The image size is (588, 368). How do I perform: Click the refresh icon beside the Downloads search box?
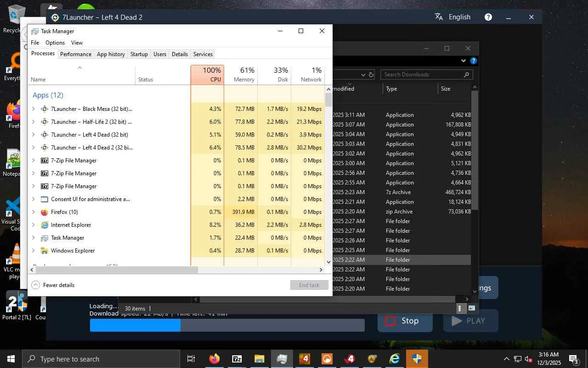pos(370,75)
